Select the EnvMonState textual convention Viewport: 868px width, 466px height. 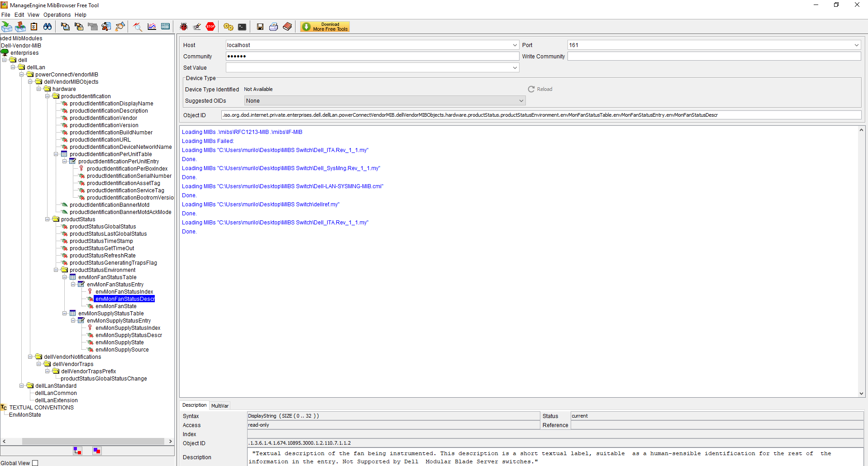tap(25, 415)
